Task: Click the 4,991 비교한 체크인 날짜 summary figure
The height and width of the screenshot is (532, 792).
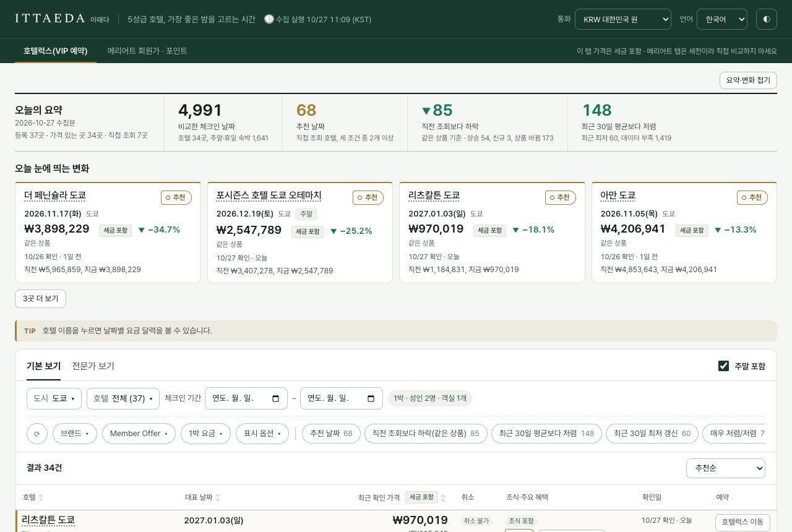Action: pos(200,110)
